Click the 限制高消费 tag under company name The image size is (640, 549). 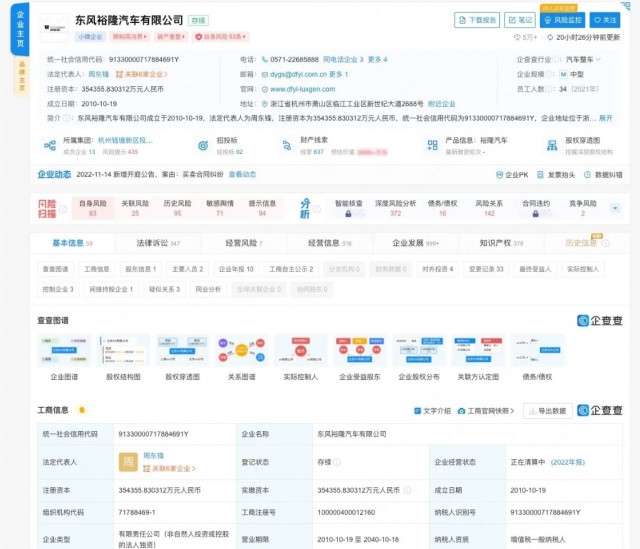click(130, 37)
